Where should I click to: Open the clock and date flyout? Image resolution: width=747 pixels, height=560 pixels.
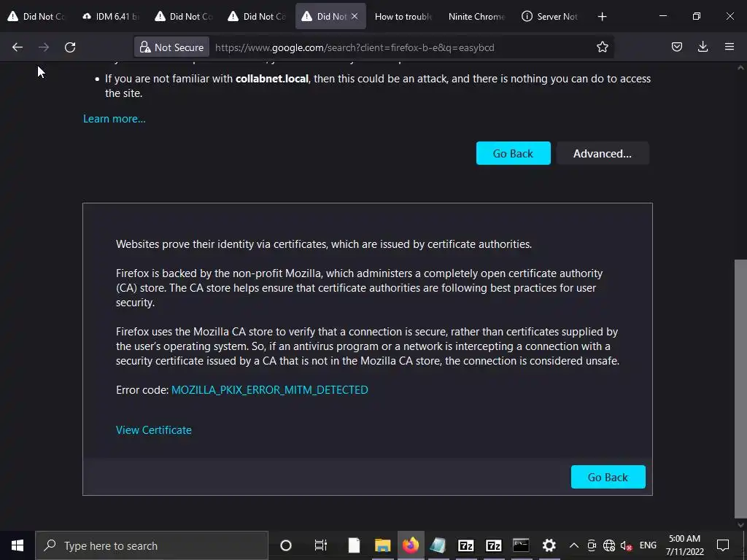pos(684,545)
